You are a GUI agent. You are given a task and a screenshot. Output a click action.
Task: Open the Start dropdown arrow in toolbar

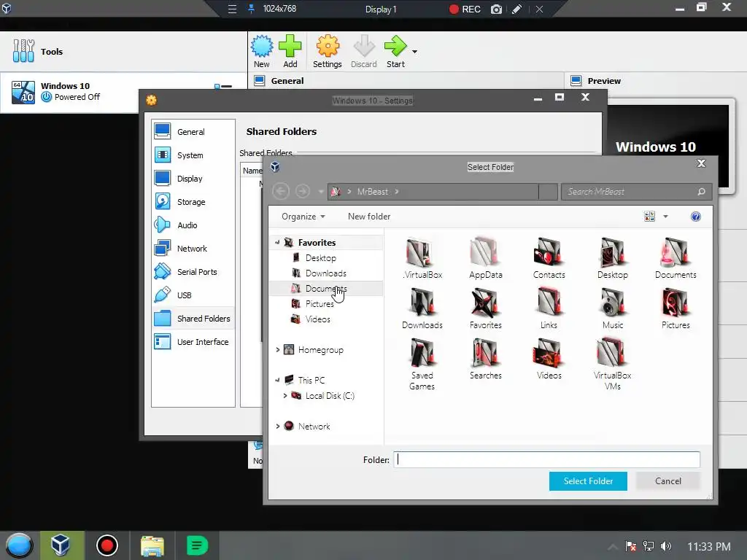(414, 52)
